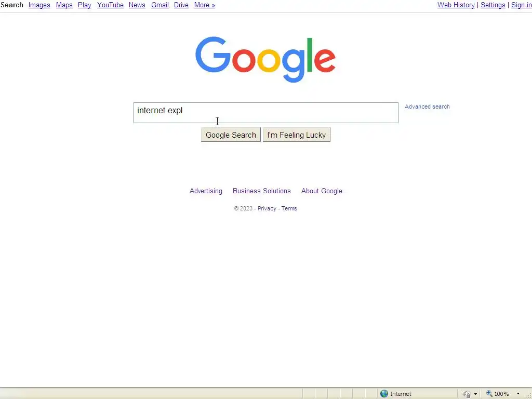This screenshot has width=532, height=399.
Task: Open the Images link
Action: [39, 5]
